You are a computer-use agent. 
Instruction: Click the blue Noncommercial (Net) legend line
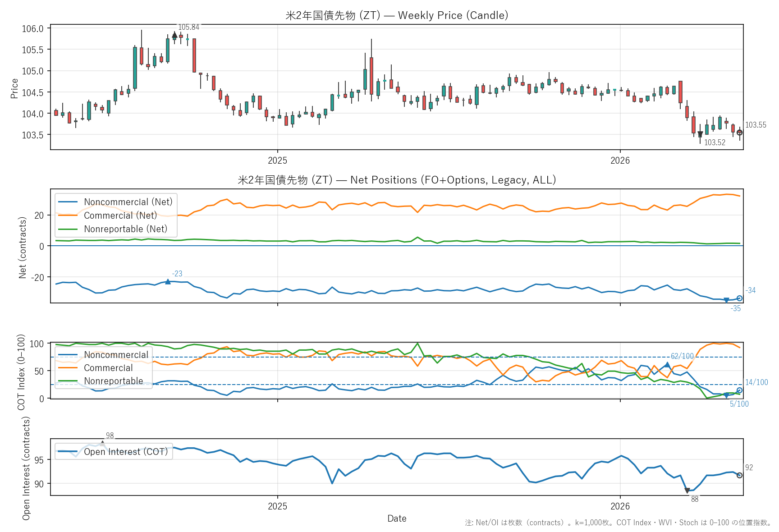(68, 202)
